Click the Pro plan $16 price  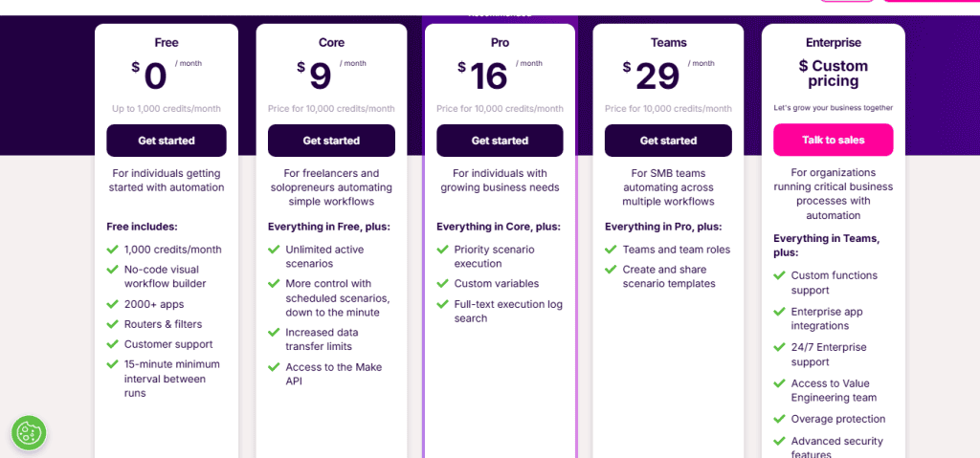click(489, 76)
